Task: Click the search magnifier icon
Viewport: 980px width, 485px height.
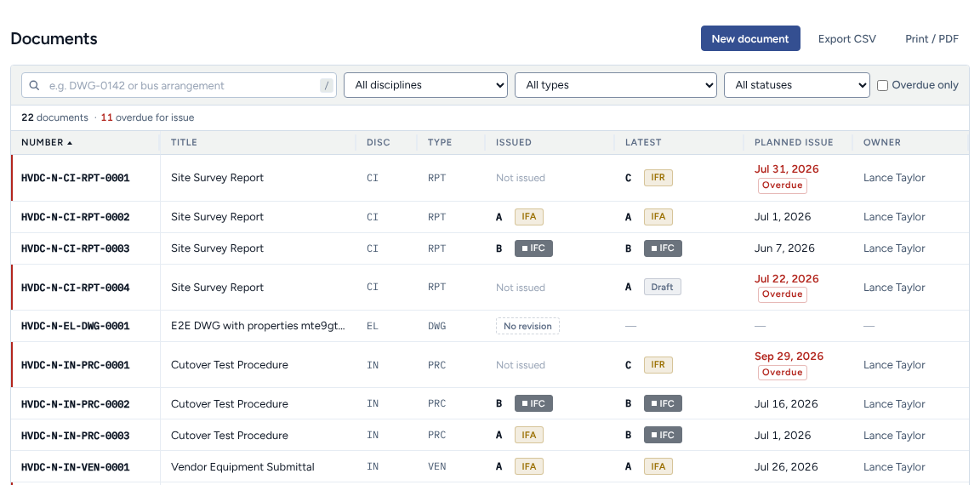Action: [x=34, y=86]
